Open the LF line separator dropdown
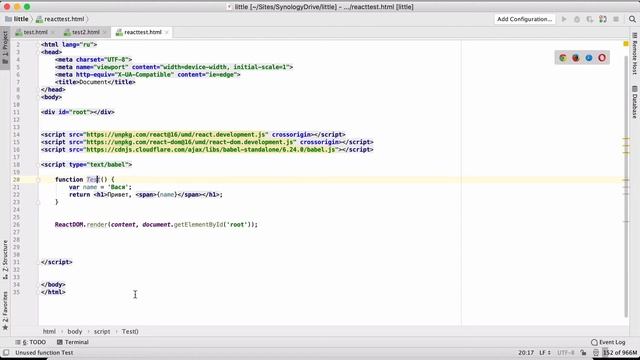This screenshot has height=360, width=640. coord(545,353)
